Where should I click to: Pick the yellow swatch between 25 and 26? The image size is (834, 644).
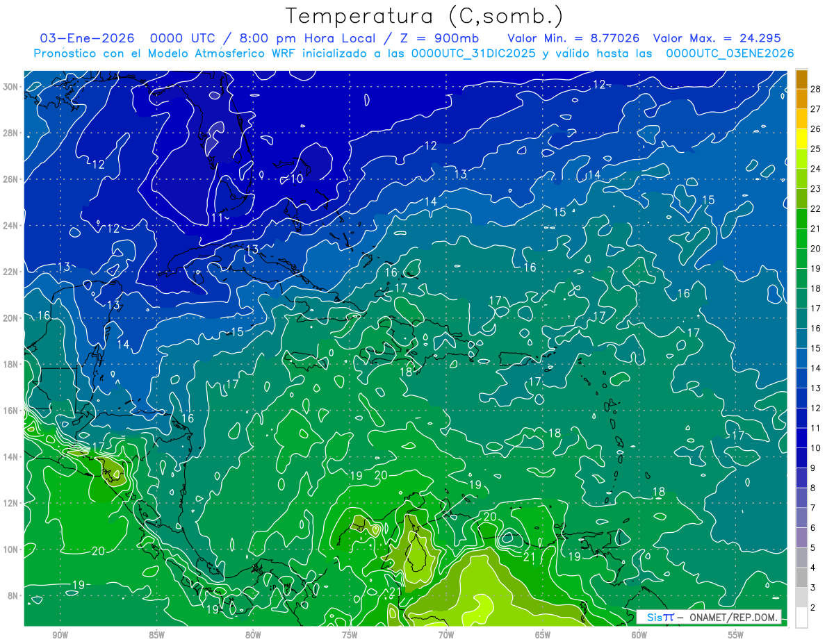point(801,138)
